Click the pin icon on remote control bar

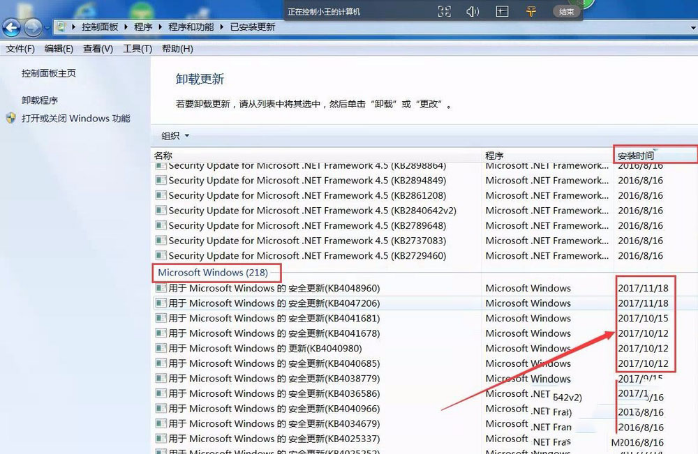[530, 12]
